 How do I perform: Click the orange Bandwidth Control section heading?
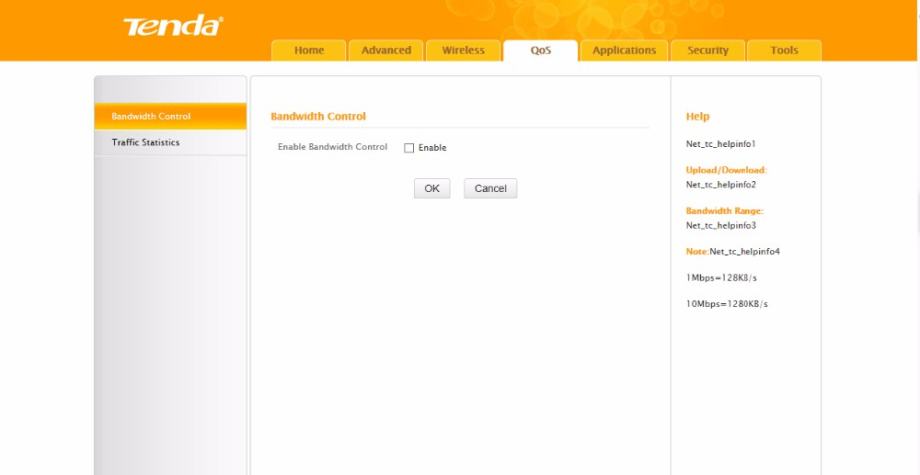318,117
